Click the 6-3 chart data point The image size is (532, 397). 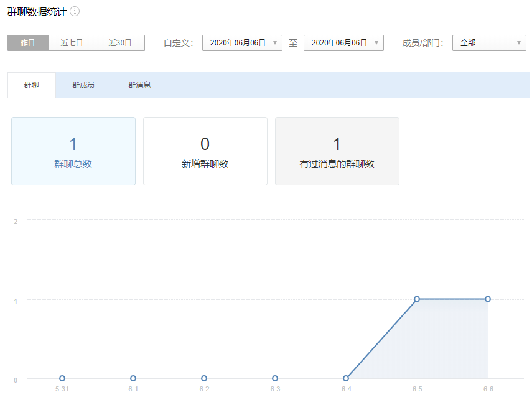click(x=275, y=378)
